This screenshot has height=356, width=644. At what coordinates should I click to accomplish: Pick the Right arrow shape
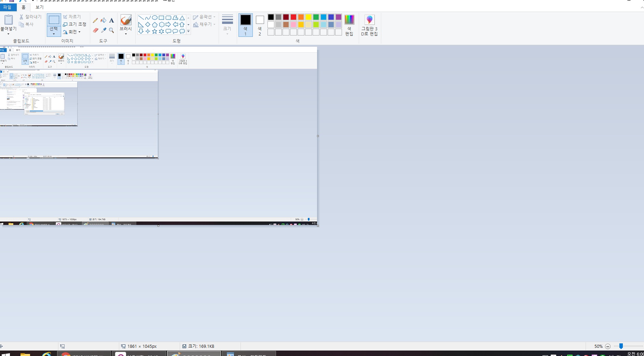point(168,25)
